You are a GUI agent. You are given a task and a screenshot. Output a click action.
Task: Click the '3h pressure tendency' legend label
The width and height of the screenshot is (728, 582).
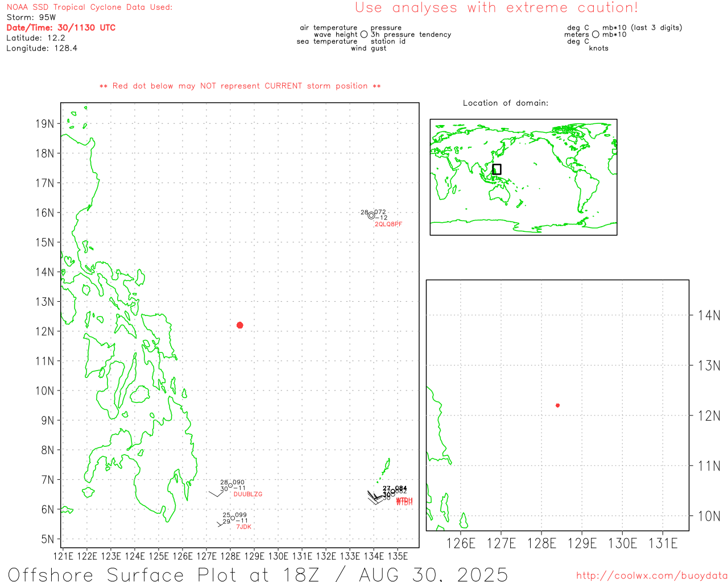pos(411,35)
